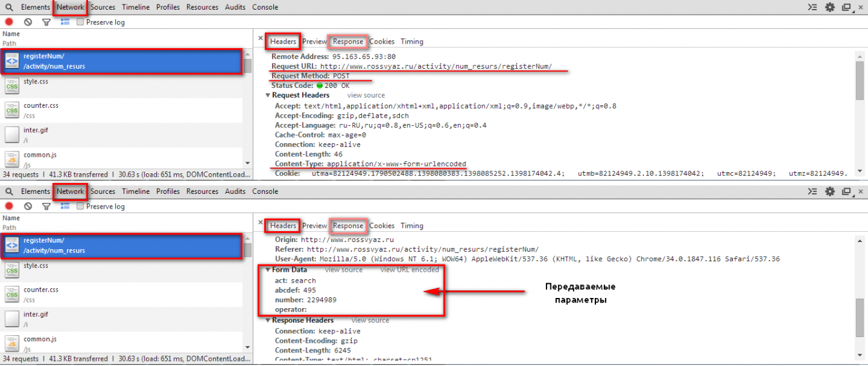Screen dimensions: 868x366
Task: Collapse the Request Headers section
Action: click(268, 95)
